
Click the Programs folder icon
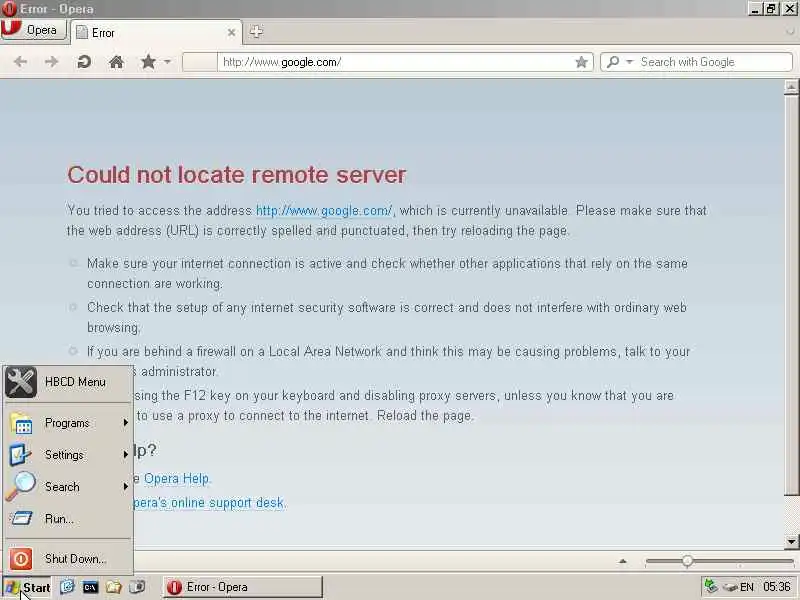[21, 423]
